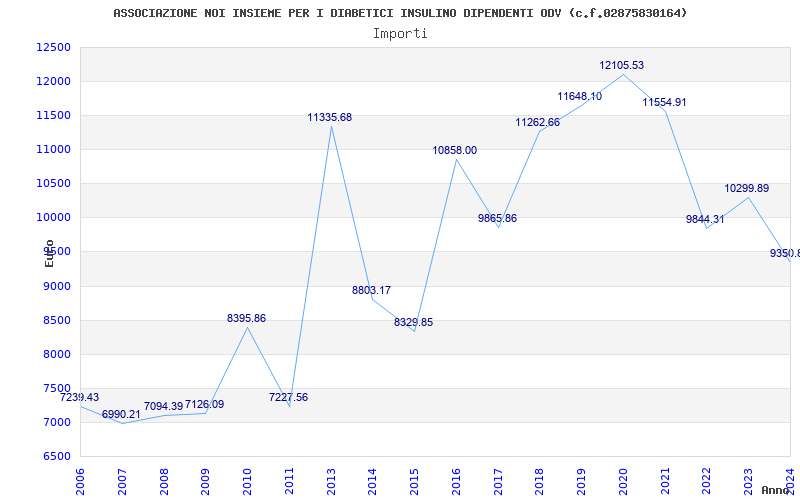Click the Anno x-axis title
Image resolution: width=800 pixels, height=500 pixels.
coord(776,490)
